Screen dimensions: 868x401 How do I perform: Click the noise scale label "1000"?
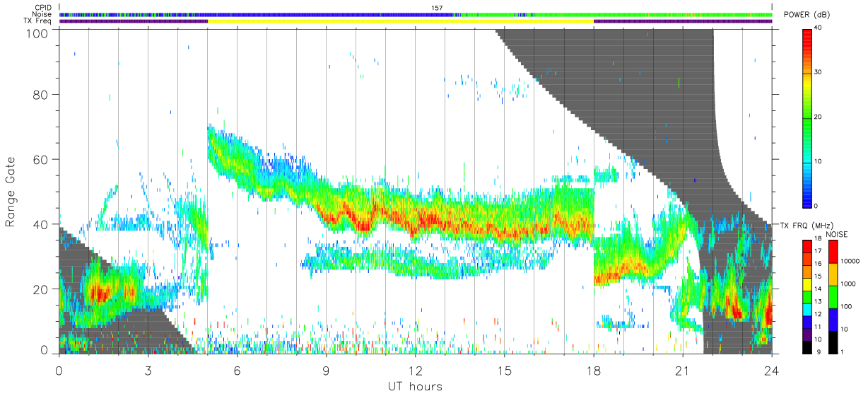849,284
